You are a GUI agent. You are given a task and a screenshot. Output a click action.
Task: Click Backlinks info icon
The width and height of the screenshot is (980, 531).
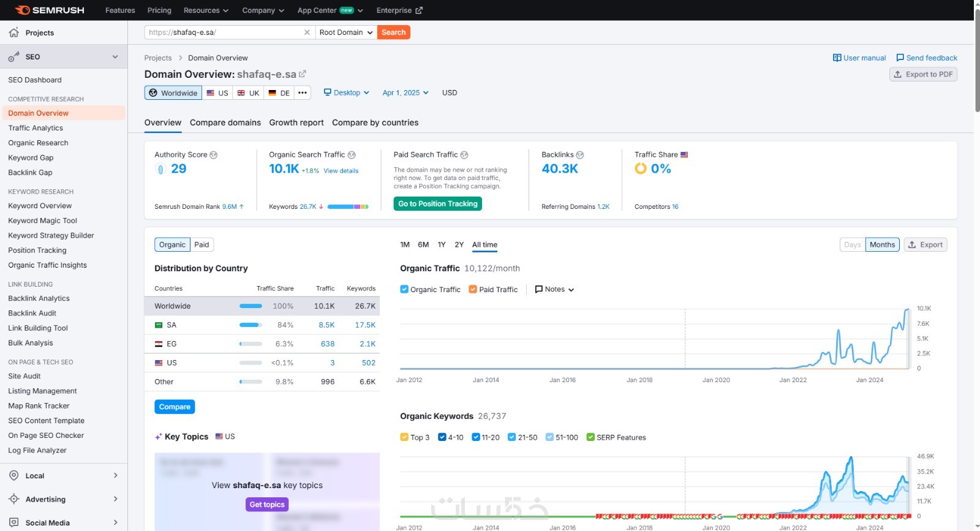click(580, 155)
